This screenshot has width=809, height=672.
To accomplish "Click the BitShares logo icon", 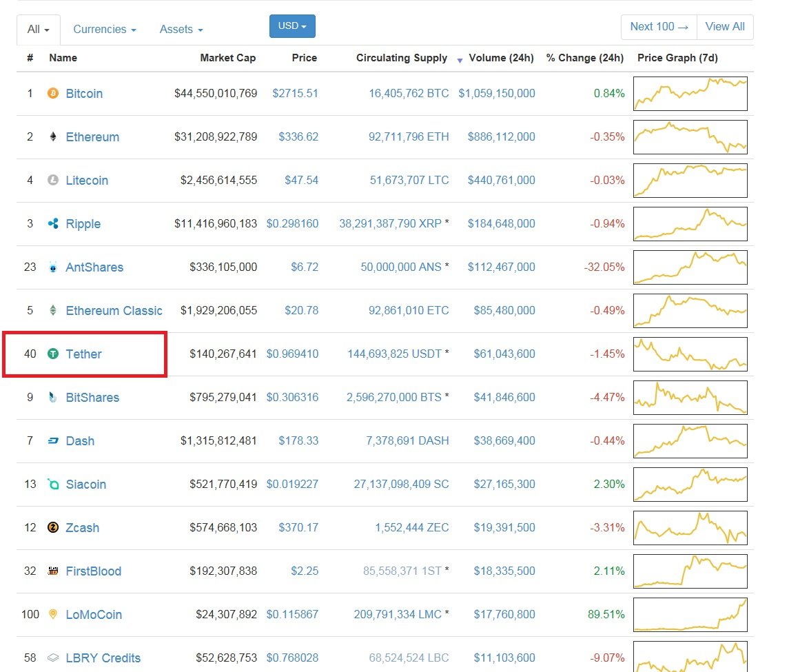I will [52, 397].
